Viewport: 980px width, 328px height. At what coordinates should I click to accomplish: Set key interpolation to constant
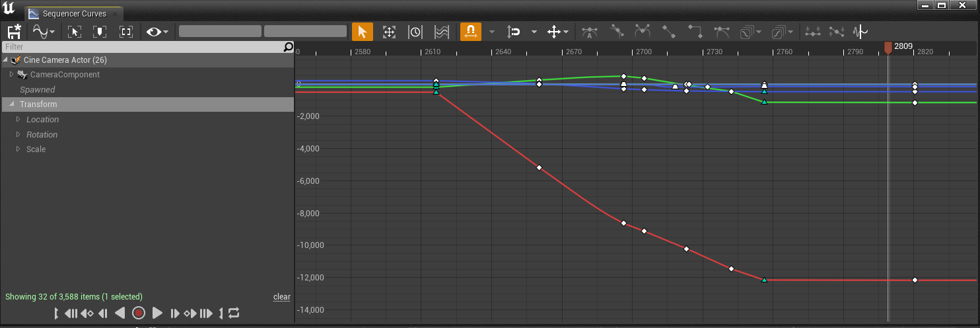(695, 31)
